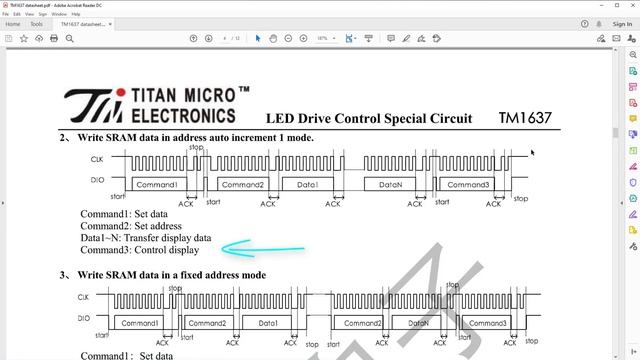This screenshot has height=360, width=640.
Task: Open the Sign menu
Action: (x=42, y=14)
